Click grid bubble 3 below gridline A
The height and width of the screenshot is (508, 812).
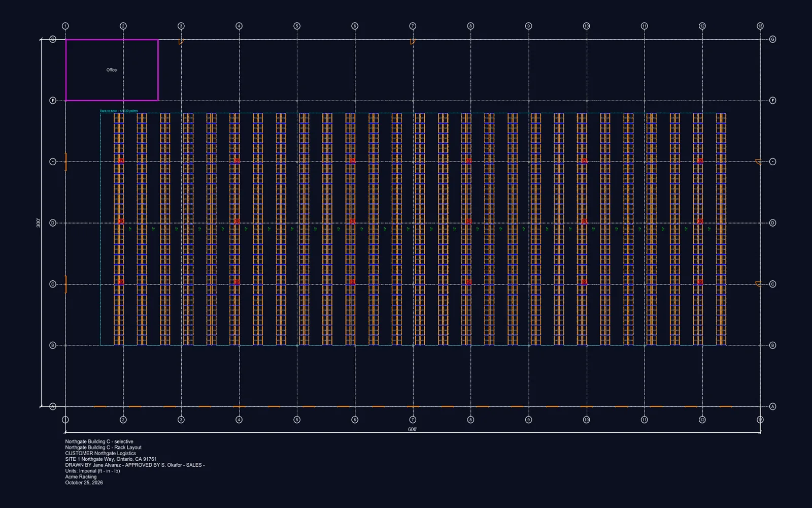coord(181,420)
